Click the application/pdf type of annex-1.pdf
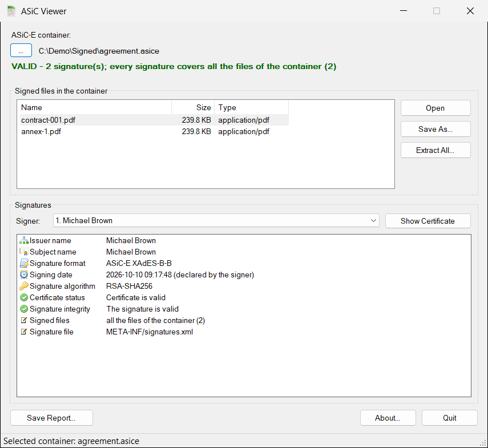This screenshot has height=448, width=488. coord(244,132)
